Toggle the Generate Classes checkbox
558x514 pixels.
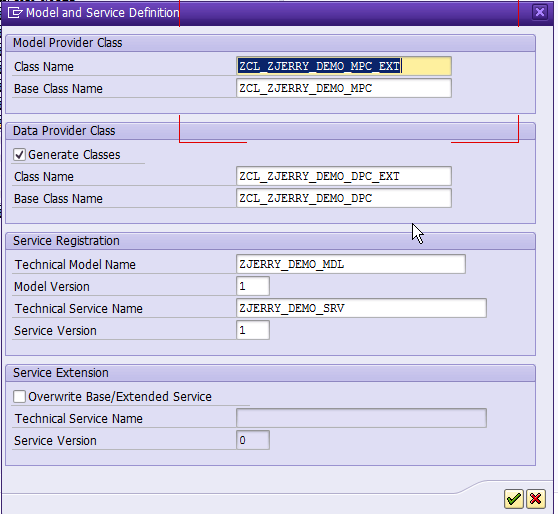point(19,155)
